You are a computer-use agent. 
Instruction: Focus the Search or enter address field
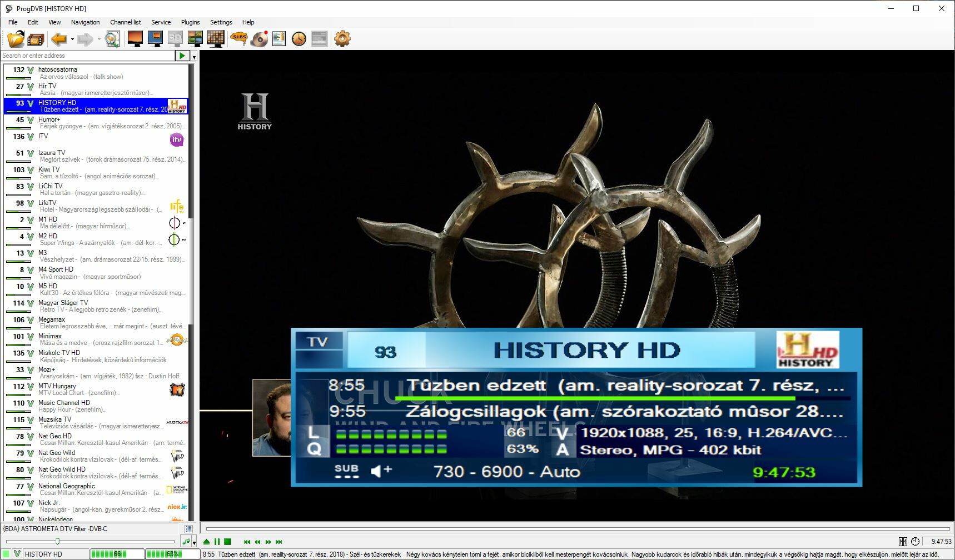pyautogui.click(x=88, y=56)
